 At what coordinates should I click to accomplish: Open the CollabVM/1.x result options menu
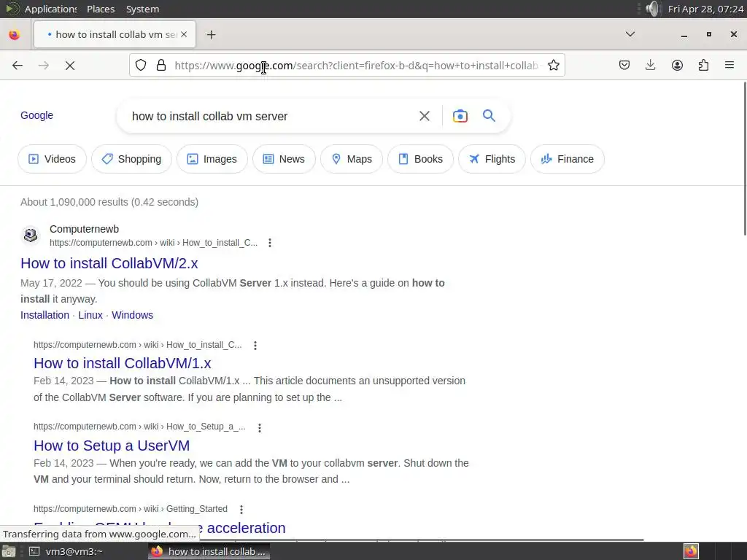(255, 345)
